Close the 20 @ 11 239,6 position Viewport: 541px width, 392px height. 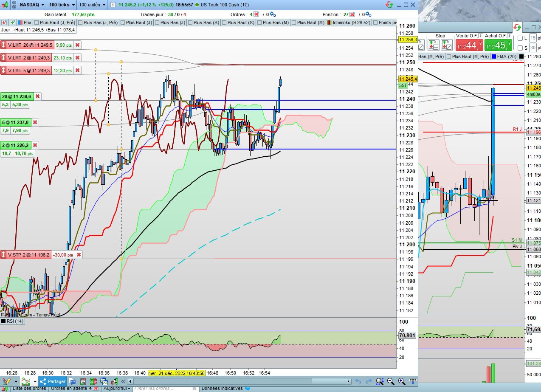point(37,97)
